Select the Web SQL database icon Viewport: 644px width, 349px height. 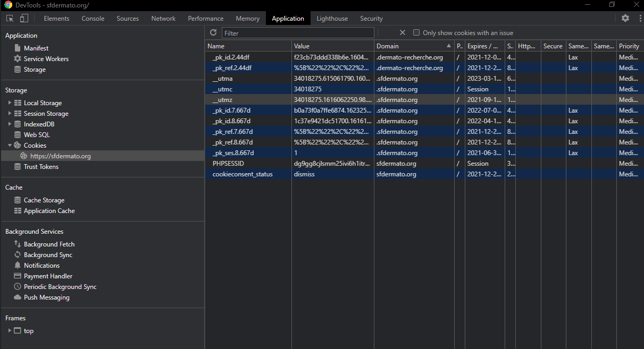18,134
